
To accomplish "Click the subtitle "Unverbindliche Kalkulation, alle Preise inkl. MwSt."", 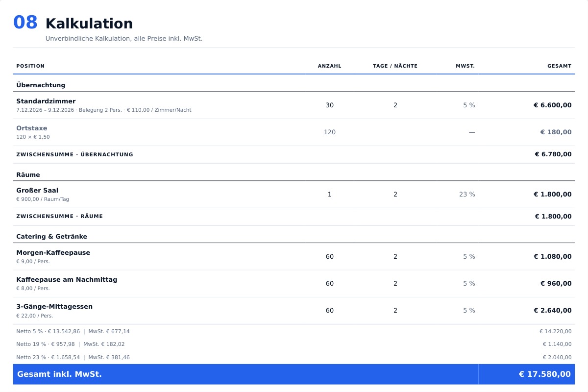I will tap(124, 39).
